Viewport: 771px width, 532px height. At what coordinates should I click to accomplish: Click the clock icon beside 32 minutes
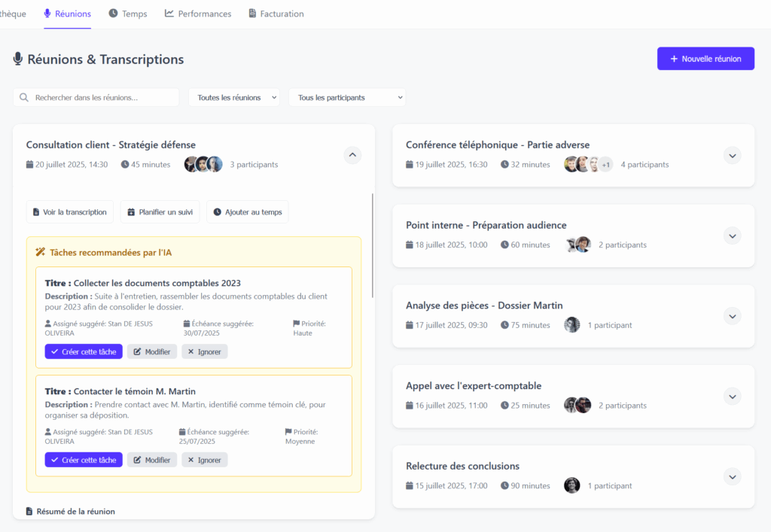[504, 165]
